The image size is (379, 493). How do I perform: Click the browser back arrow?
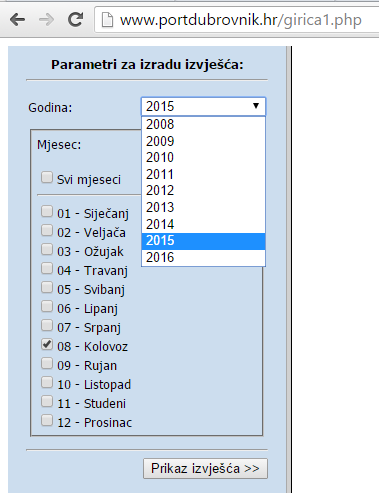coord(17,20)
